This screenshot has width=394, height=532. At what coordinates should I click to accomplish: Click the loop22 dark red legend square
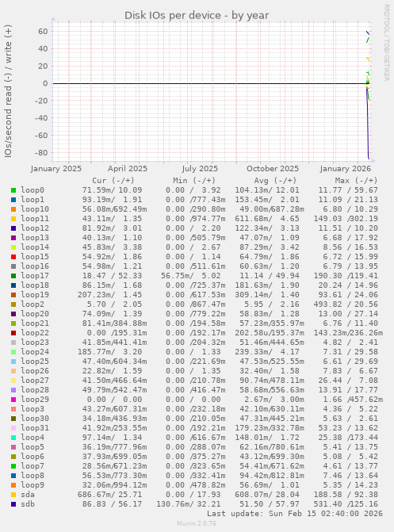[x=13, y=333]
